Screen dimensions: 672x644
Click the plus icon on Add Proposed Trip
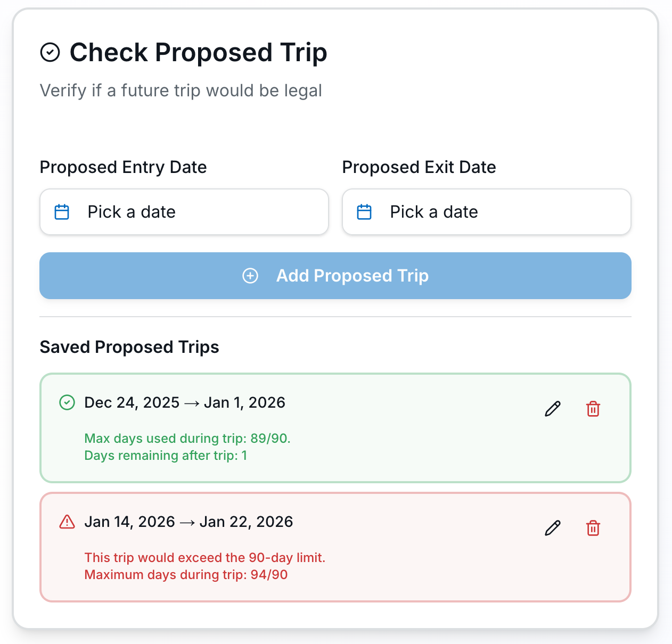[250, 276]
